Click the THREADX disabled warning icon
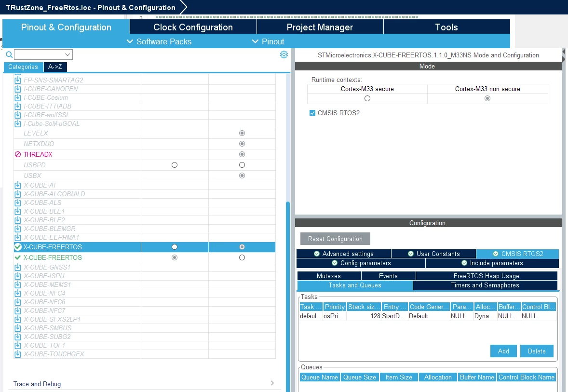This screenshot has height=392, width=568. click(18, 154)
